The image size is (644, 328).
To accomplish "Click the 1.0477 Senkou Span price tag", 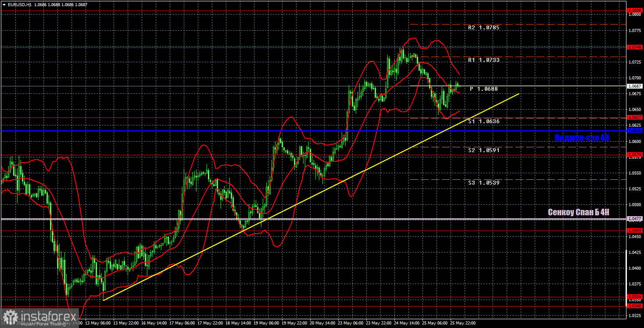I will [x=635, y=219].
